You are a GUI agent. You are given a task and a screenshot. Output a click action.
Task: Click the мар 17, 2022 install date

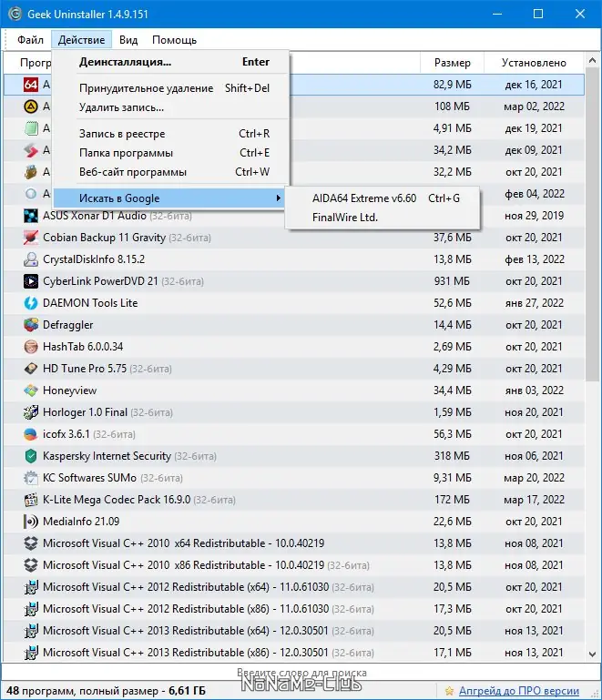click(x=534, y=500)
